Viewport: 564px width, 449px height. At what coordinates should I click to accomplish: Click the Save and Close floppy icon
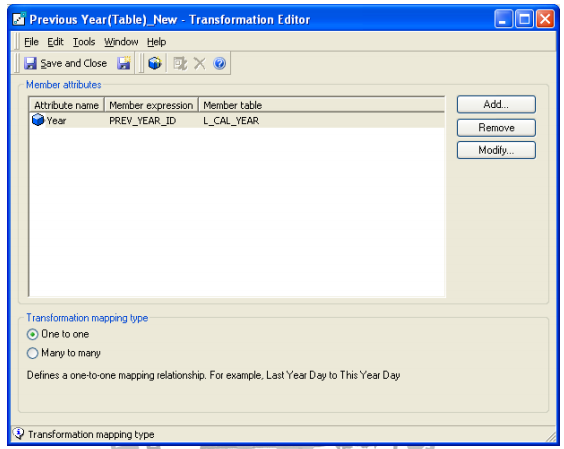30,63
